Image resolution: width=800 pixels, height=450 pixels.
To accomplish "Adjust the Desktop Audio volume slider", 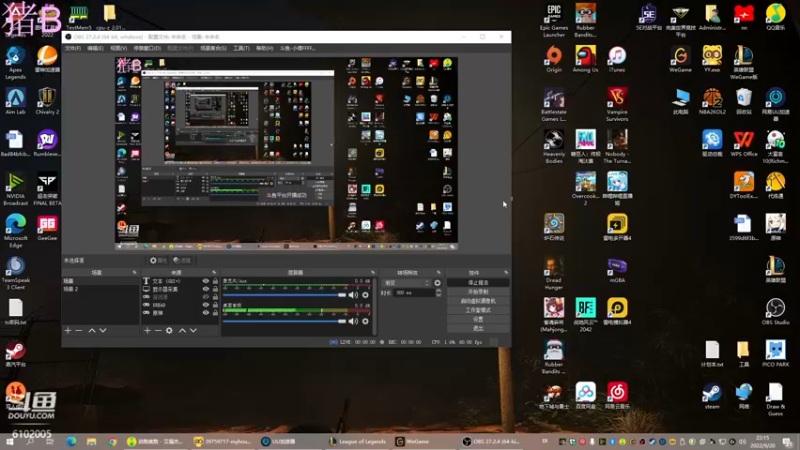I will (x=284, y=321).
